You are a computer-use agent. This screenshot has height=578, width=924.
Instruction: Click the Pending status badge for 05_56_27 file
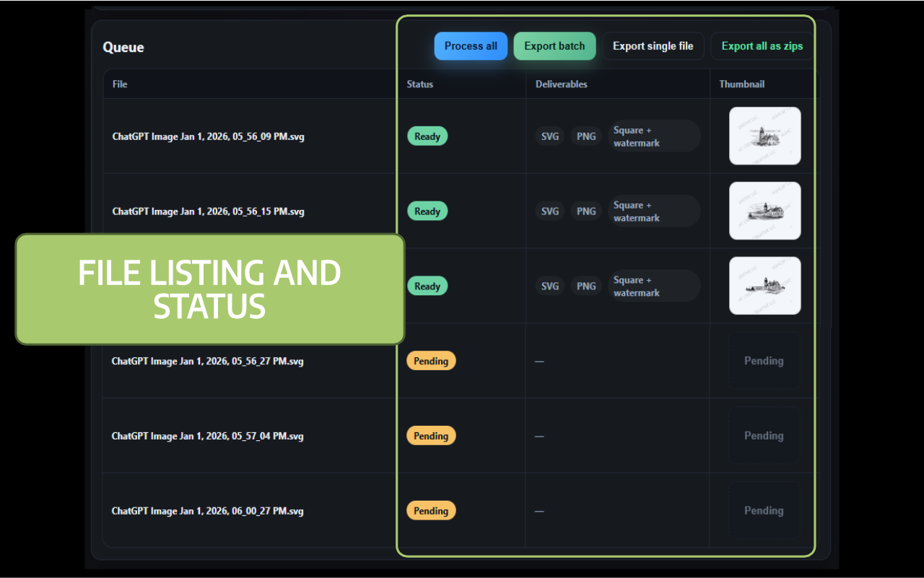coord(431,360)
